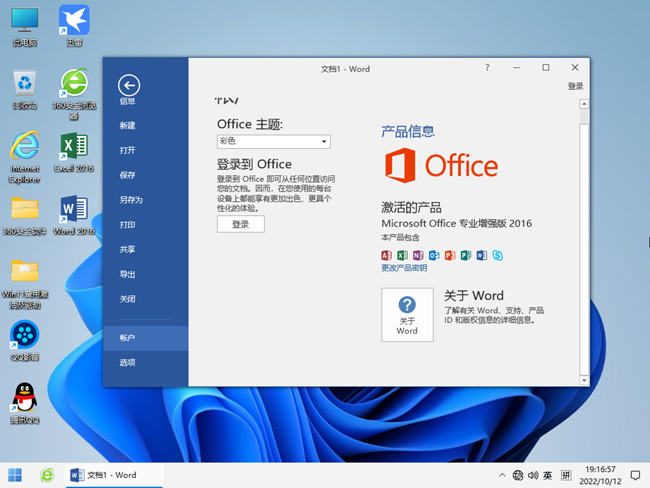The height and width of the screenshot is (488, 650).
Task: Click the Publisher product icon
Action: point(466,255)
